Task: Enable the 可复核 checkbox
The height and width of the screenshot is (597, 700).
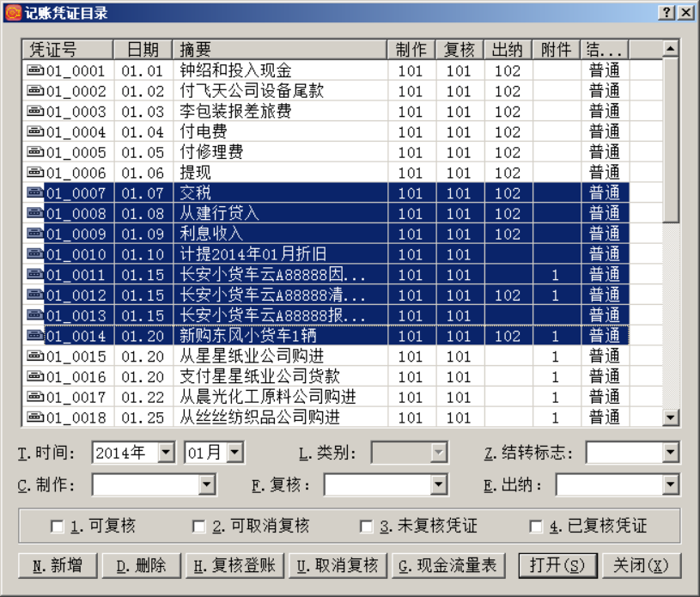Action: [58, 527]
